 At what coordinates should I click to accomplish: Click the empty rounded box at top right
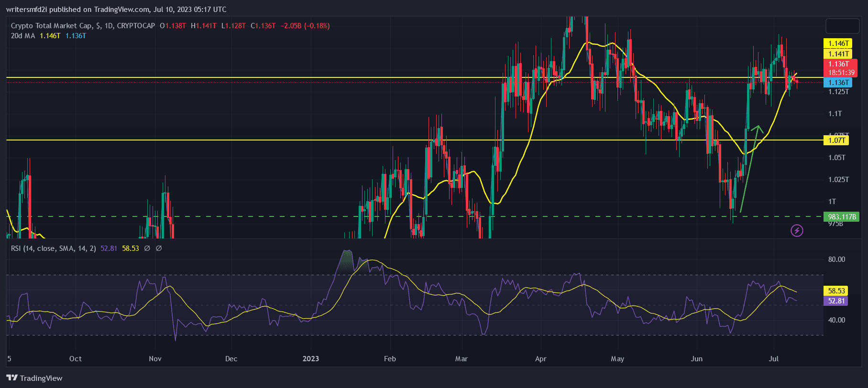tap(842, 26)
